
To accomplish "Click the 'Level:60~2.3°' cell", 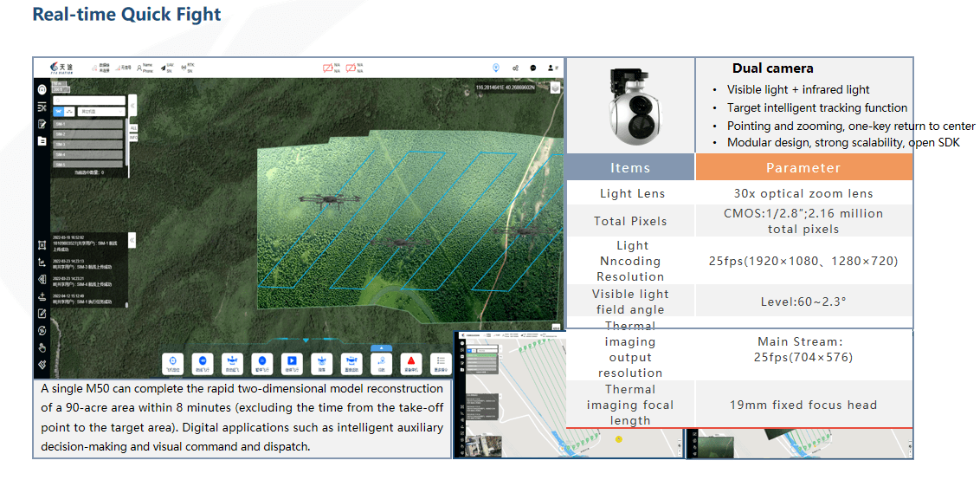I will (x=803, y=301).
